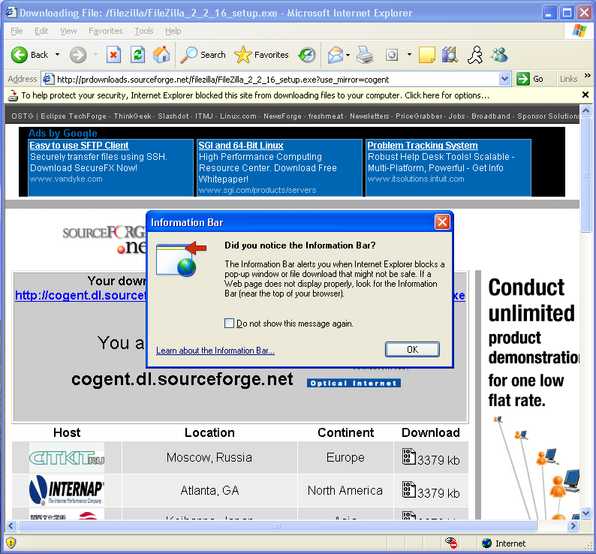Click the blocked pop-up icon in status bar
Viewport: 596px width, 554px height.
(x=451, y=543)
